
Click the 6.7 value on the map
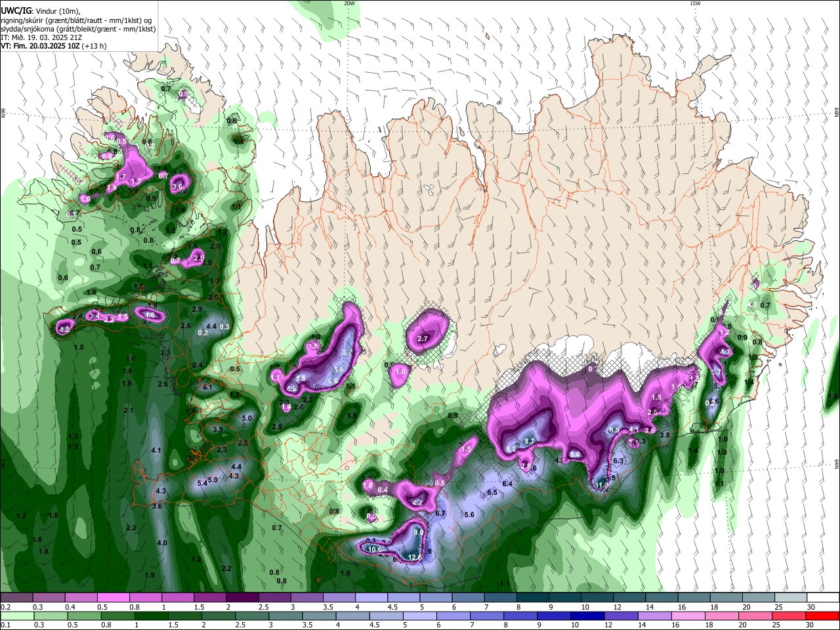(441, 513)
